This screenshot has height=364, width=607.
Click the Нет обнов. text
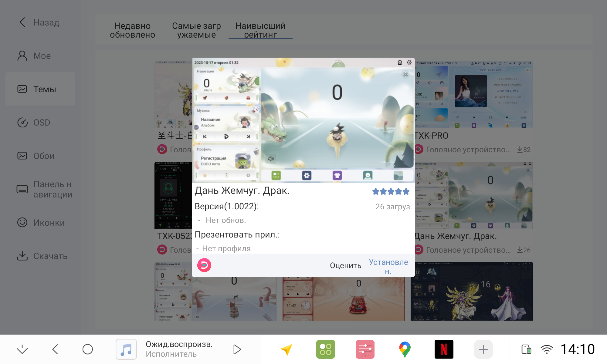226,220
